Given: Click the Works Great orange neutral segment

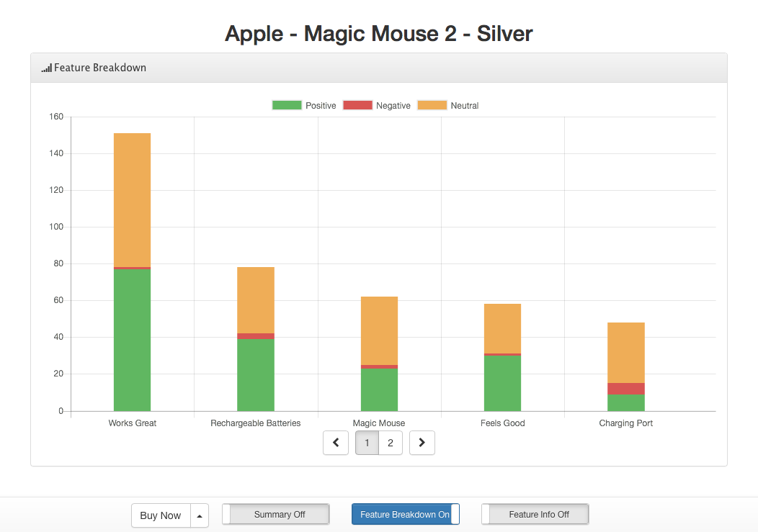Looking at the screenshot, I should [132, 200].
